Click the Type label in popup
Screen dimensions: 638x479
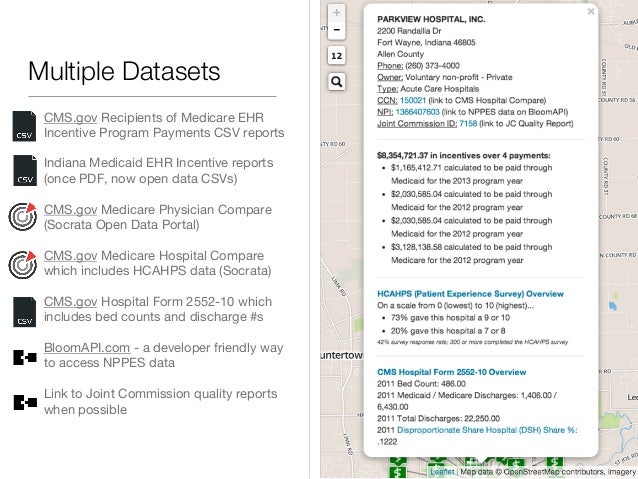point(387,89)
